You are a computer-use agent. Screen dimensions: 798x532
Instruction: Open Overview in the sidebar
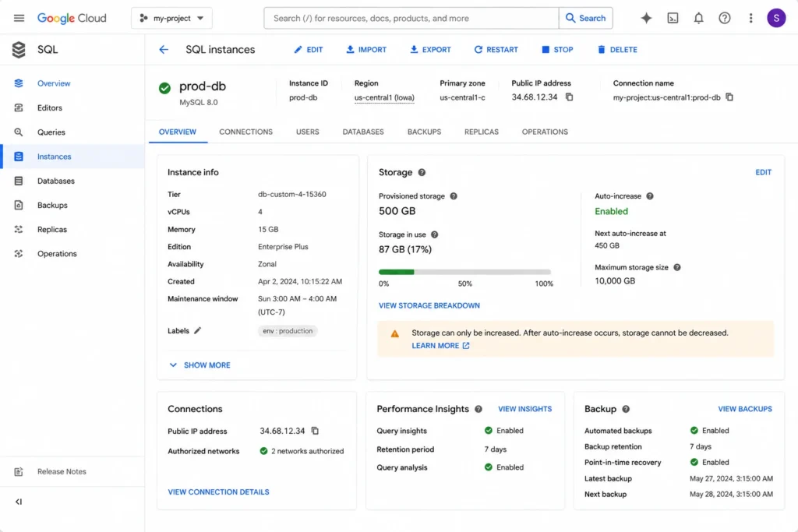click(72, 83)
